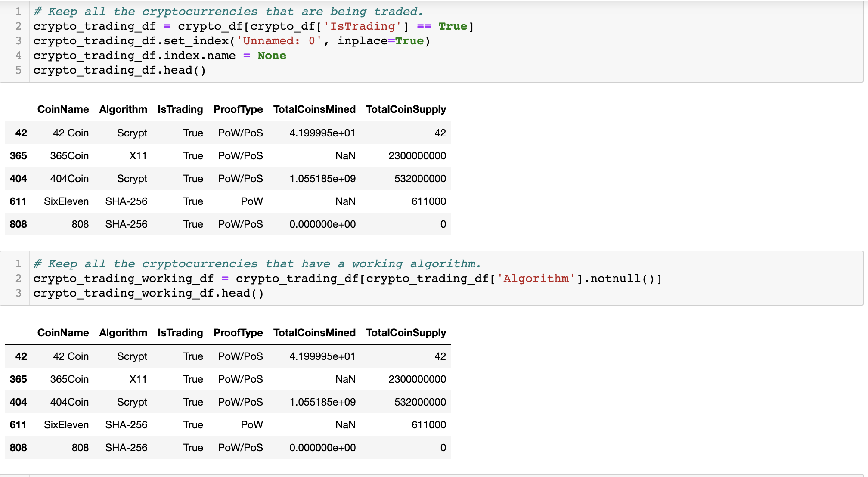Viewport: 868px width, 477px height.
Task: Click the index.name = None code line
Action: [160, 56]
